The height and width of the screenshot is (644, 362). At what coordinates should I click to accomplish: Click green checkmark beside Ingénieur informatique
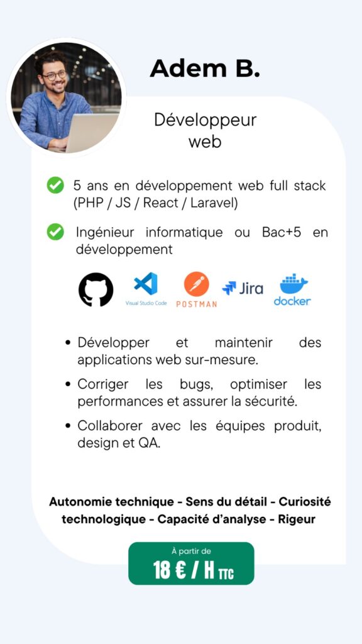(x=55, y=231)
